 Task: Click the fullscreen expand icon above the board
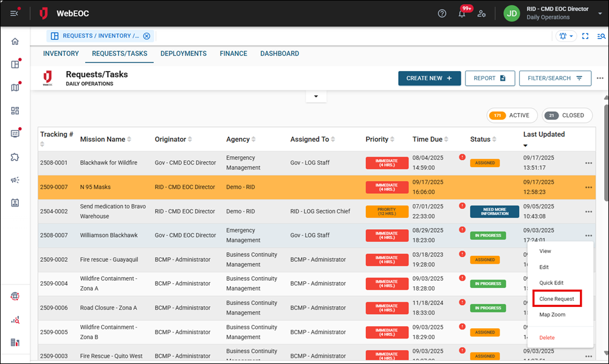pyautogui.click(x=585, y=36)
